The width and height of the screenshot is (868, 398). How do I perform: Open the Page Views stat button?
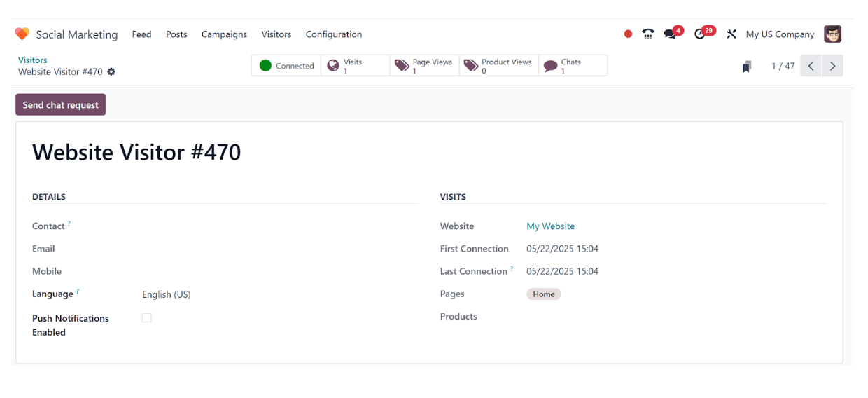coord(424,66)
